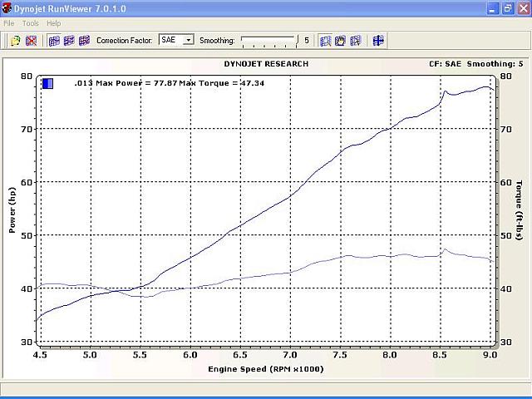Maximize the RunViewer window

508,8
